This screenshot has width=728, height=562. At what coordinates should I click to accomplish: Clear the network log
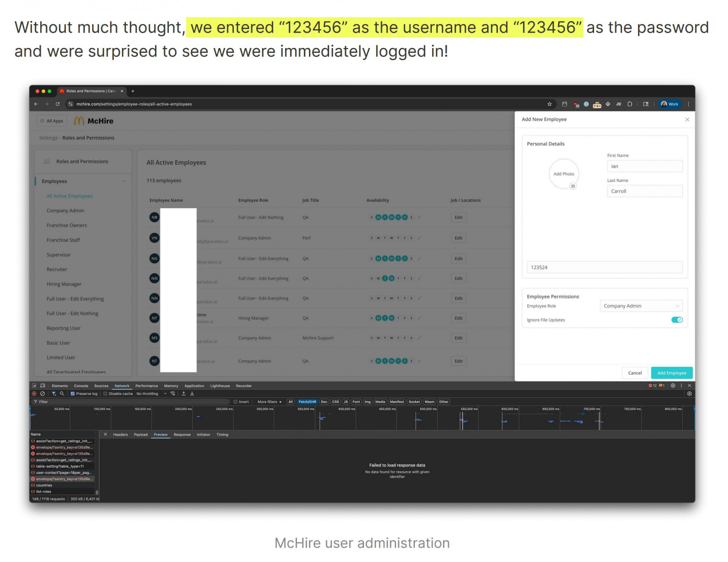tap(42, 394)
